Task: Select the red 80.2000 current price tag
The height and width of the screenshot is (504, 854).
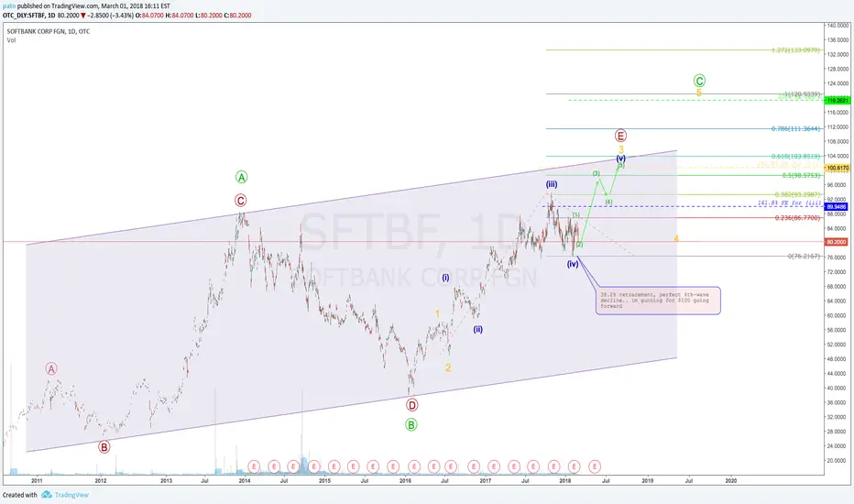Action: click(x=838, y=242)
